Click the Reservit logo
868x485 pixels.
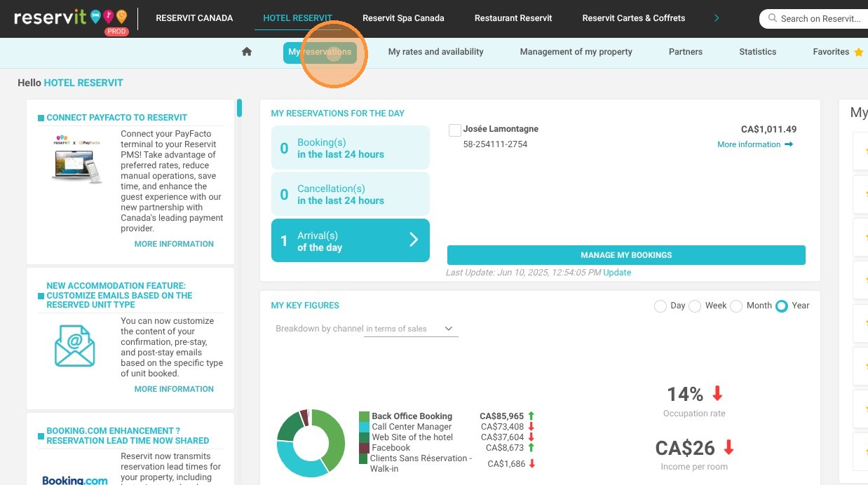70,17
